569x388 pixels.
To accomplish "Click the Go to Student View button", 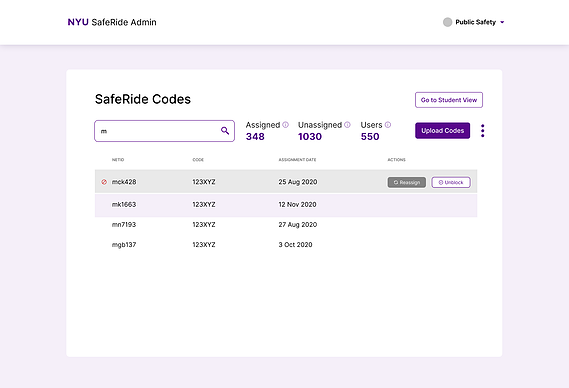I will pos(449,100).
